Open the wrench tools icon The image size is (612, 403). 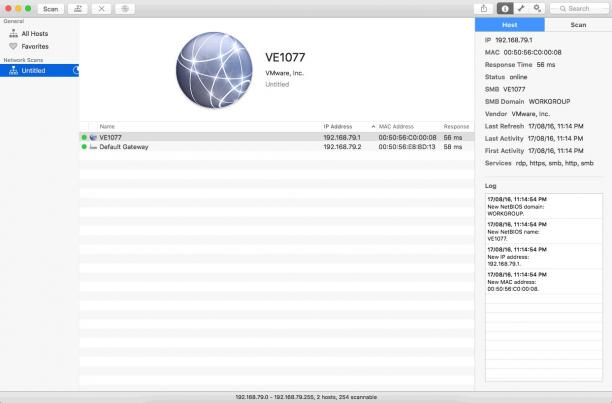point(521,9)
